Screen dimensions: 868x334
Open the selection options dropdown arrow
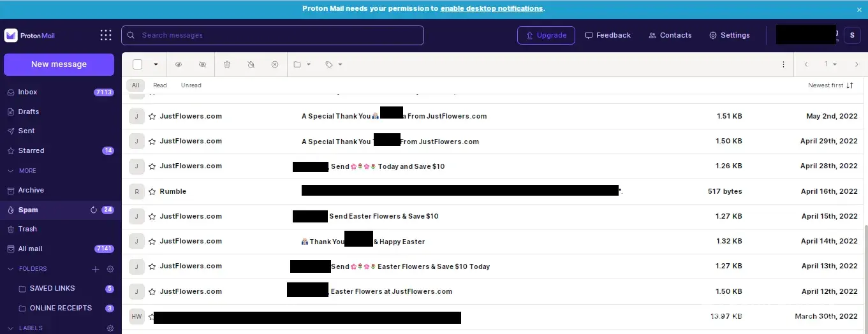coord(156,64)
